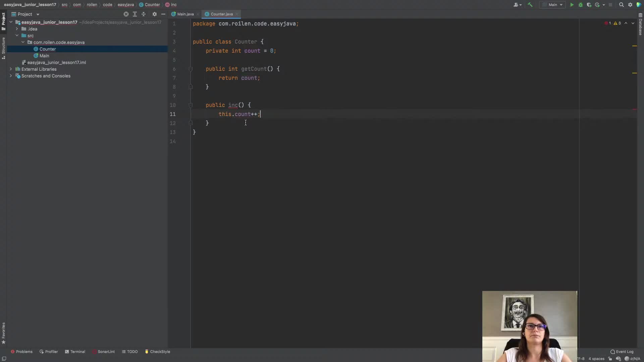Click the grey Stop square button
Image resolution: width=644 pixels, height=362 pixels.
point(610,5)
